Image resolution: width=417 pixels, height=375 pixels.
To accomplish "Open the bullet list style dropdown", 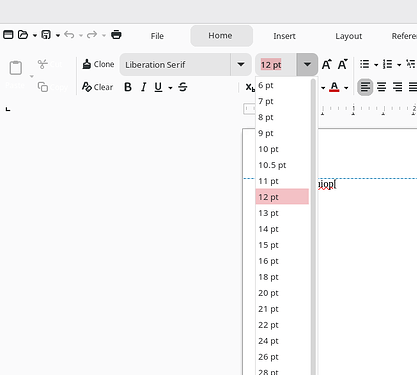I will pos(376,65).
